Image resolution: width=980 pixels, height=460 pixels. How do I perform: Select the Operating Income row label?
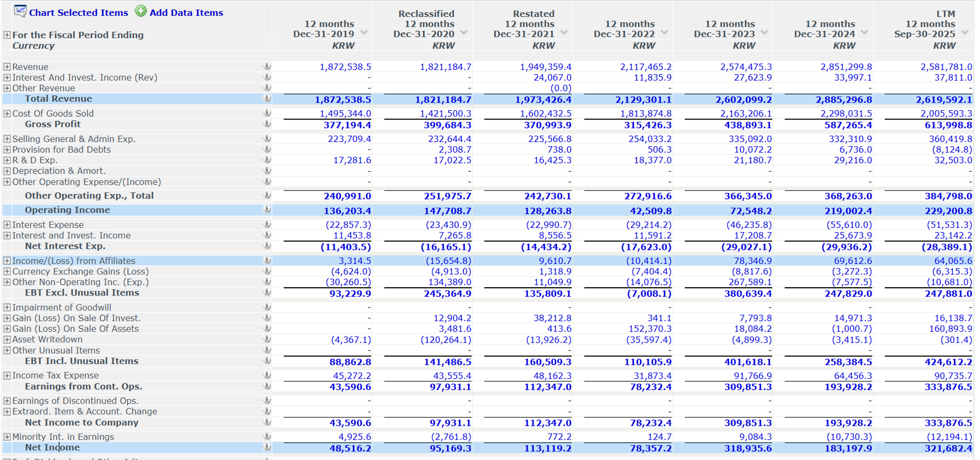tap(68, 210)
